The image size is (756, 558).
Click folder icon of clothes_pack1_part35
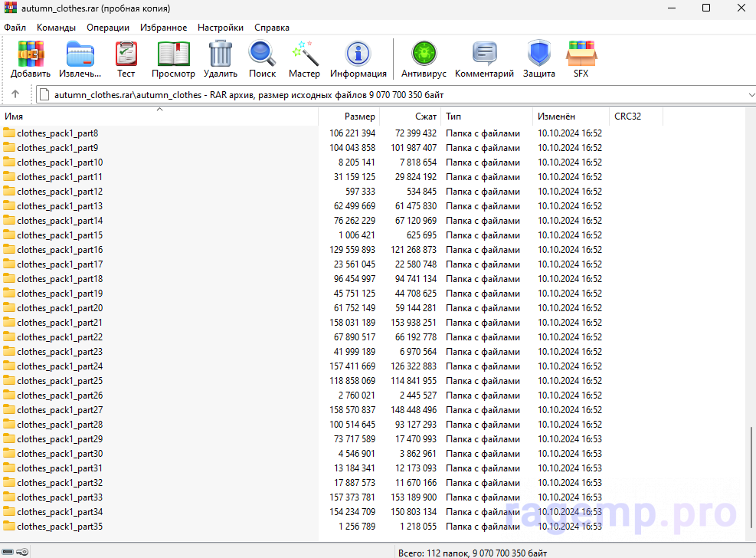coord(9,526)
